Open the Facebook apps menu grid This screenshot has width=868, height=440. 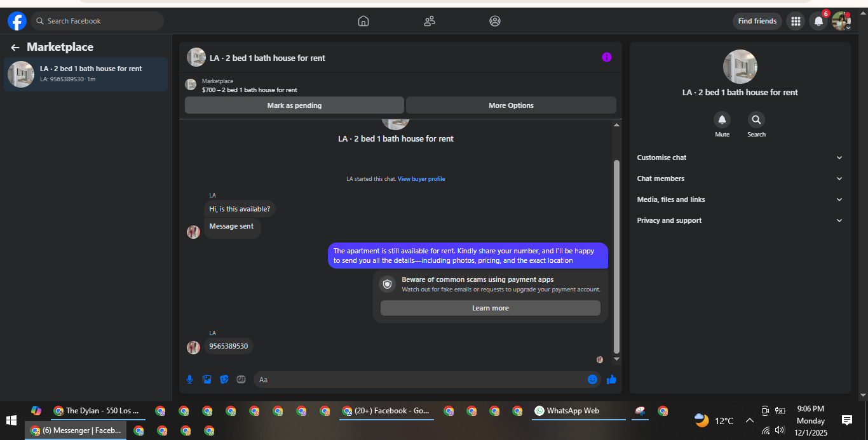[795, 21]
